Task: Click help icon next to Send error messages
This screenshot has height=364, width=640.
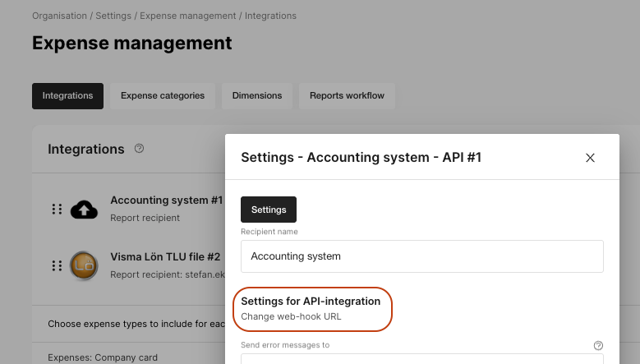Action: coord(598,346)
